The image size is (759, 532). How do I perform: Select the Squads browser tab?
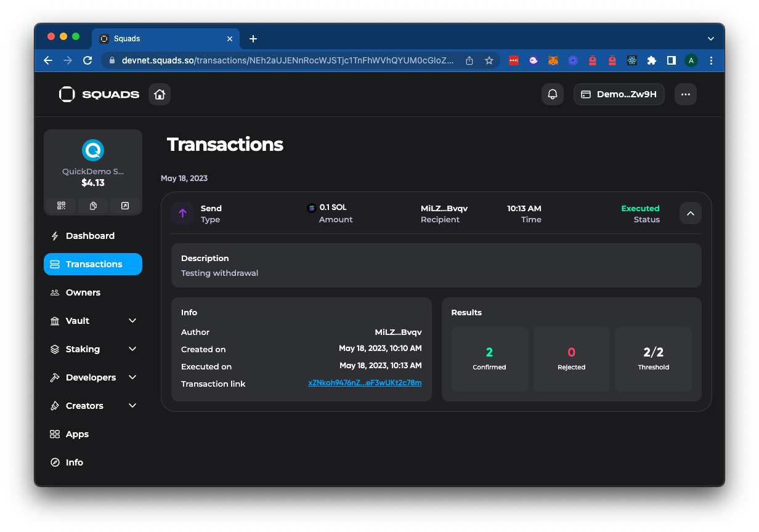click(x=166, y=39)
